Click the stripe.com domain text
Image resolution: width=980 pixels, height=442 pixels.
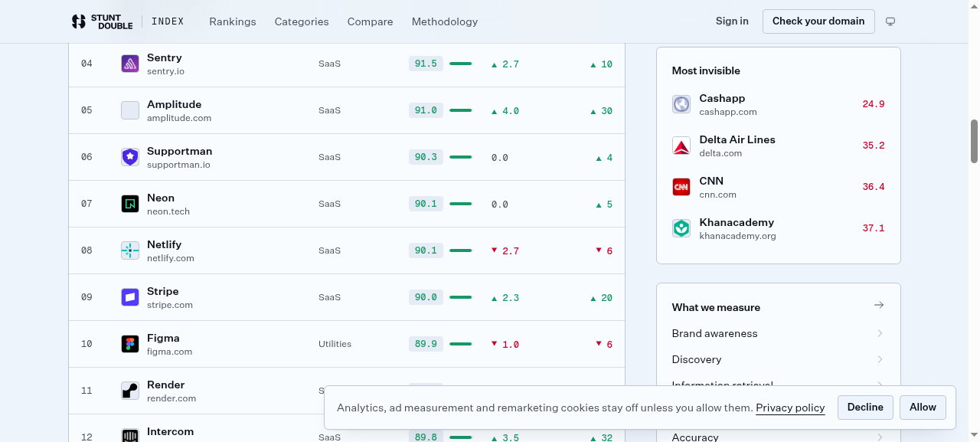(170, 305)
